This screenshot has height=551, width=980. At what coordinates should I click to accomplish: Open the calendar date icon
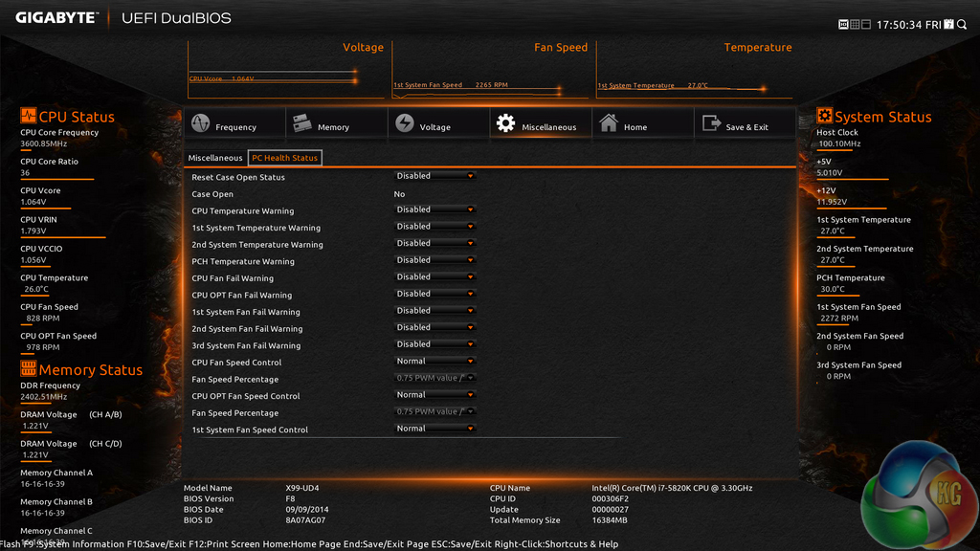coord(948,24)
